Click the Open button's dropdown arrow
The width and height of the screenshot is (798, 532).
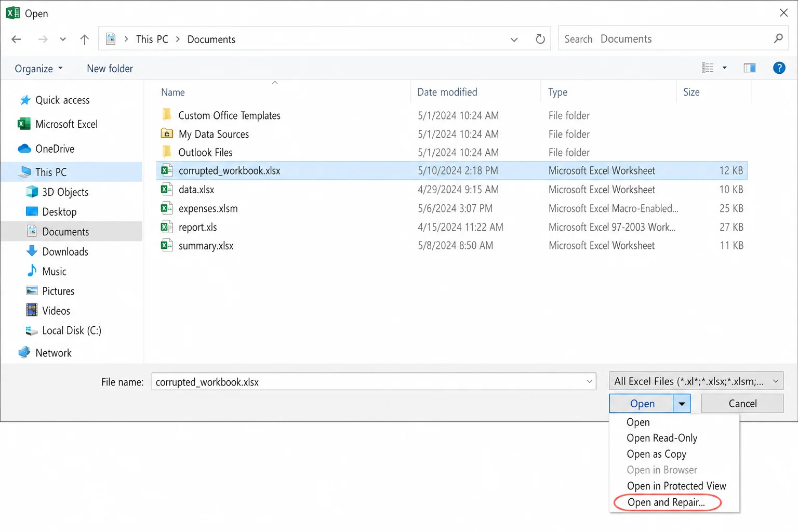[682, 404]
